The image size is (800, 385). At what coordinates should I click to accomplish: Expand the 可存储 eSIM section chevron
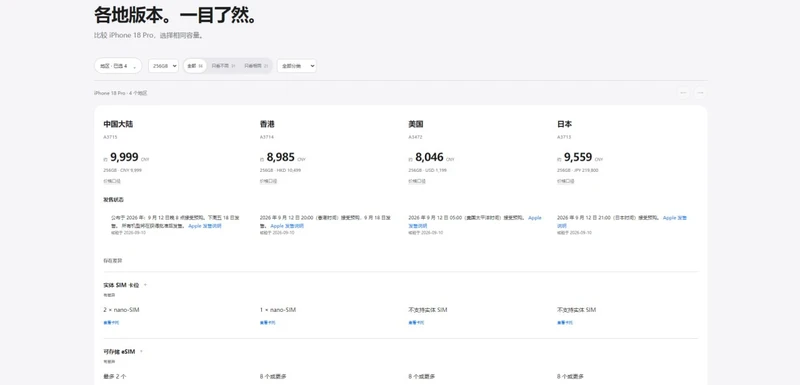pyautogui.click(x=141, y=351)
